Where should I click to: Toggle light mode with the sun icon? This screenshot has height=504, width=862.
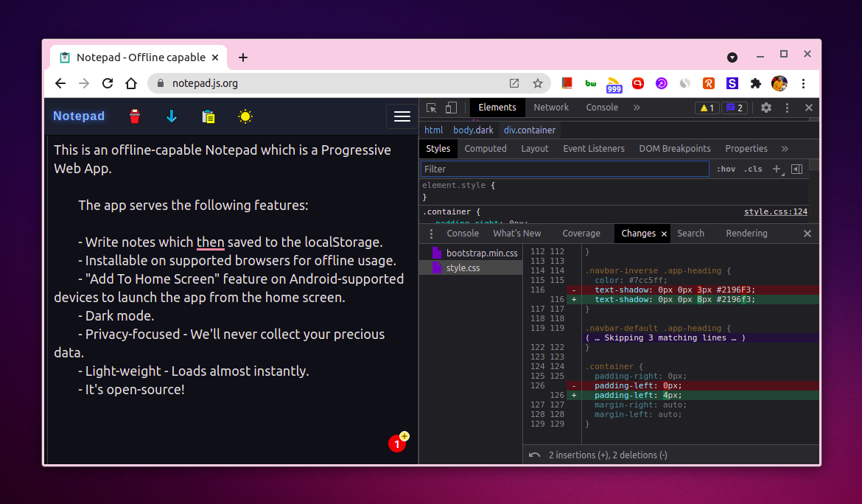coord(245,116)
